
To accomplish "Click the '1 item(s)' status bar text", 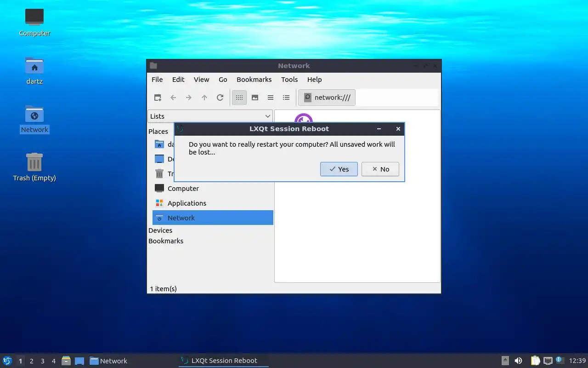I will (x=164, y=289).
